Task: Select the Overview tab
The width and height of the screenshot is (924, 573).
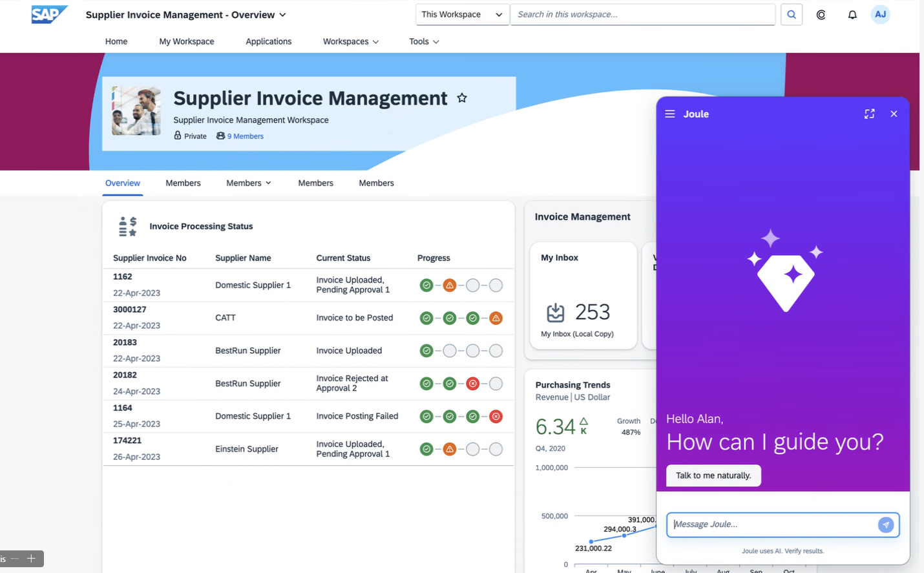Action: (x=123, y=183)
